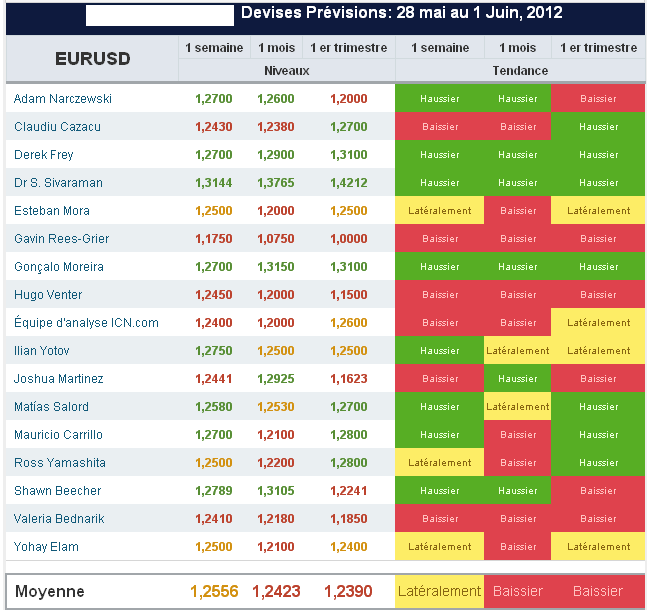Select Ross Yamashita in the list
The image size is (647, 610).
[60, 463]
